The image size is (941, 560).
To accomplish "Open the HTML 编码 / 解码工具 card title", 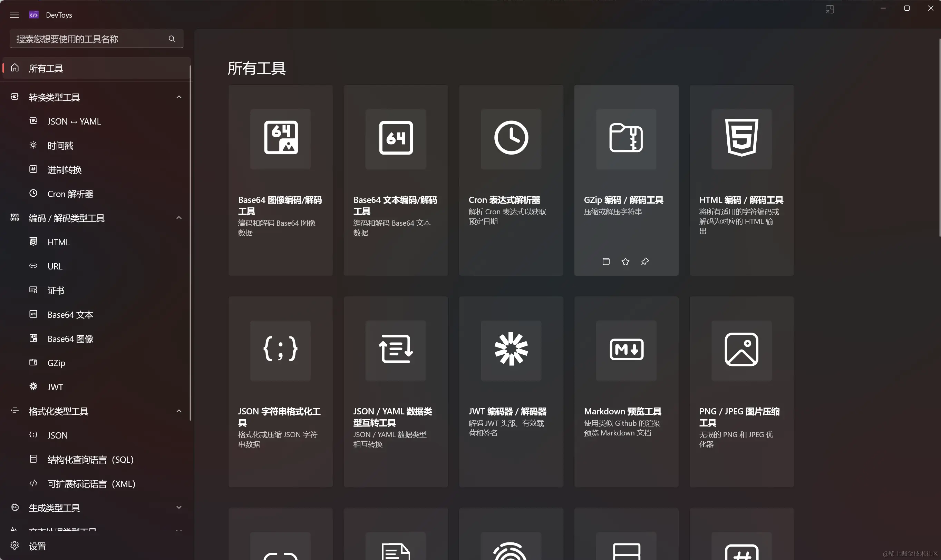I will coord(741,200).
